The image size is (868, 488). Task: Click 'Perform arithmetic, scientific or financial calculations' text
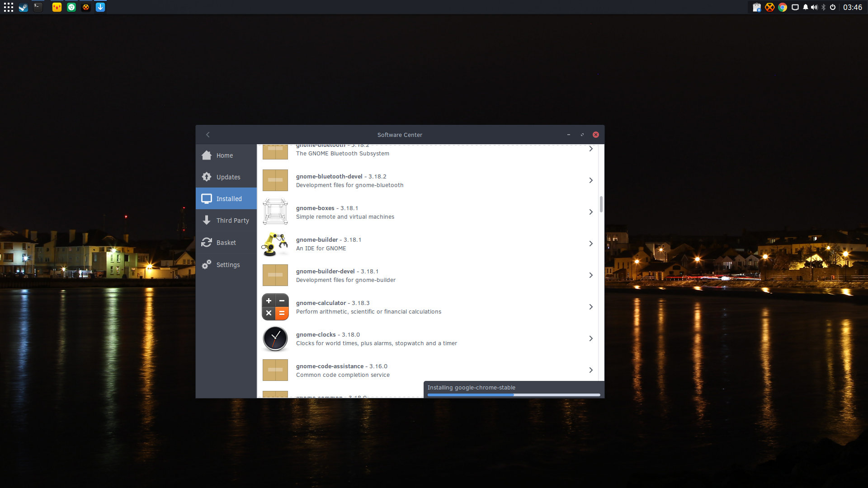point(368,312)
